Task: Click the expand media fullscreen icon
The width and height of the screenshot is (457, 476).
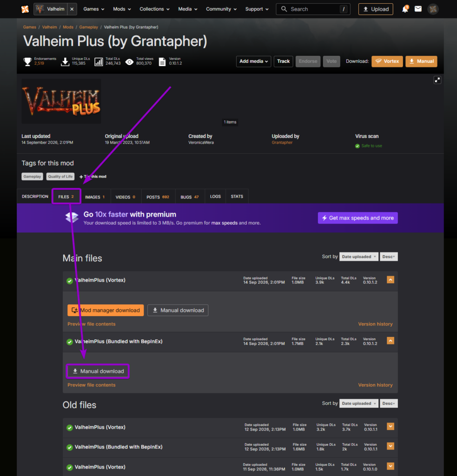Action: [x=437, y=80]
